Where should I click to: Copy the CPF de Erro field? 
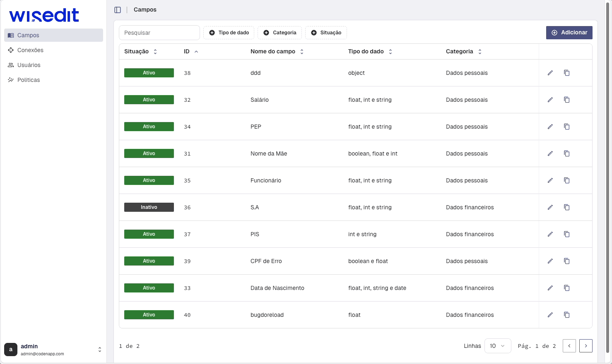click(x=566, y=261)
